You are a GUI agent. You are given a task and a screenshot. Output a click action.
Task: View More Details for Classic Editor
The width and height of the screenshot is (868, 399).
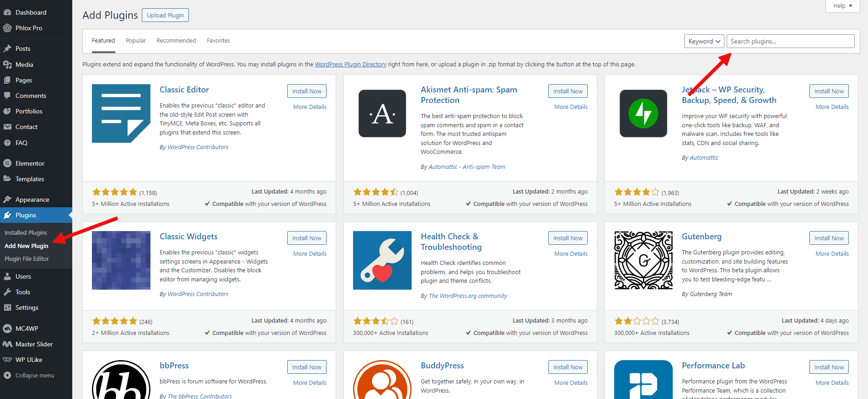tap(310, 107)
